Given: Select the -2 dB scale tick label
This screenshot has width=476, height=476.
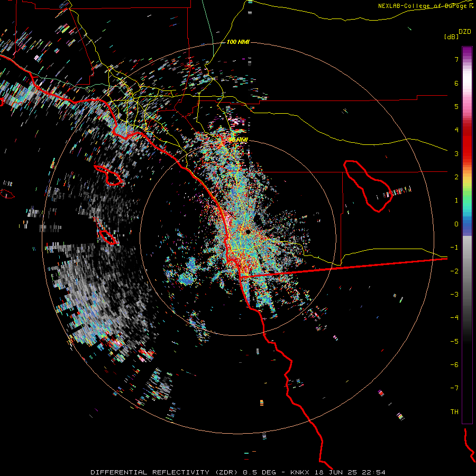Looking at the screenshot, I should tap(454, 271).
